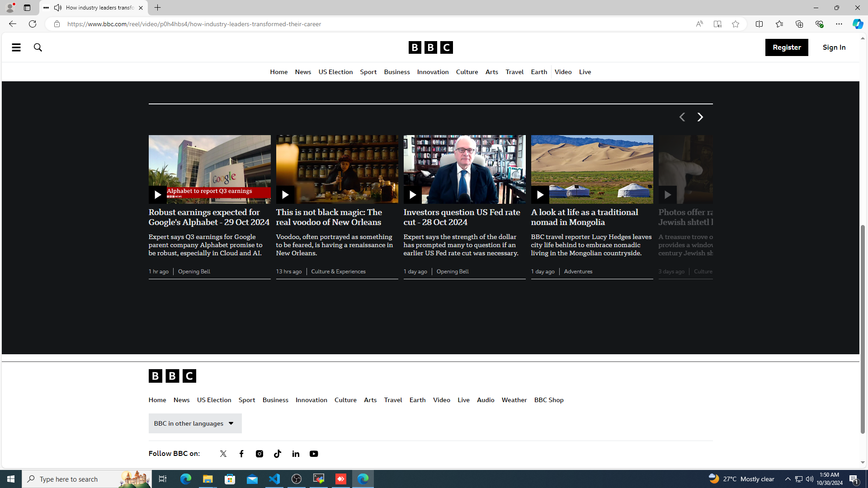Play the Google Alphabet earnings video
This screenshot has height=488, width=868.
click(x=157, y=195)
